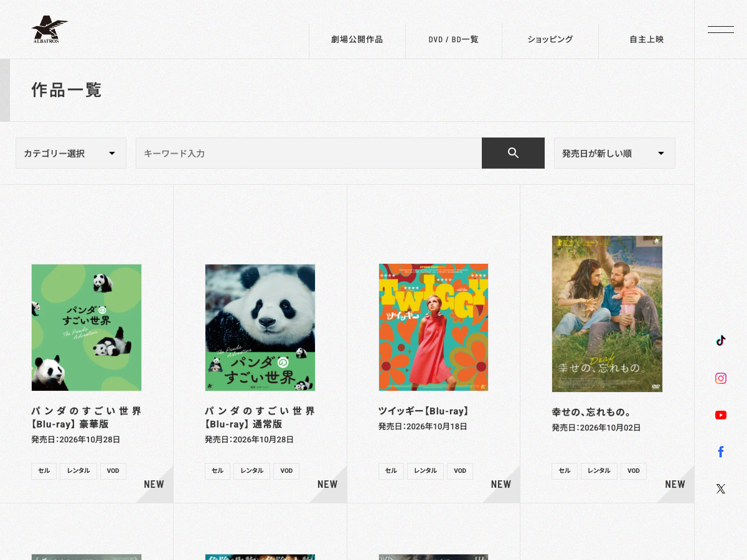Go to 劇場公開作品 menu item
This screenshot has height=560, width=747.
pos(357,39)
